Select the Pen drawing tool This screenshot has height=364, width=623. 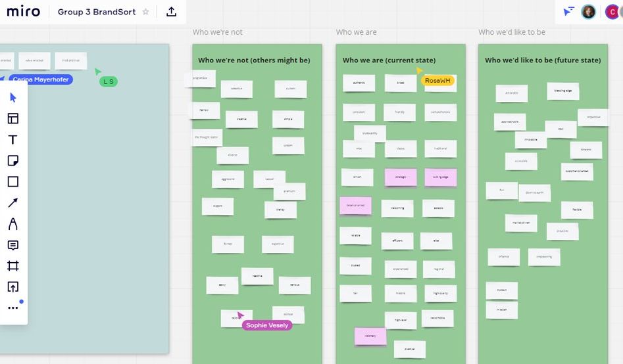tap(13, 224)
